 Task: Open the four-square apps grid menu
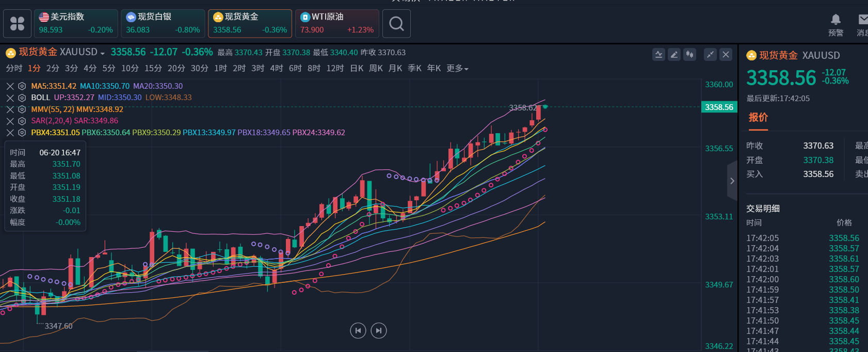click(17, 24)
